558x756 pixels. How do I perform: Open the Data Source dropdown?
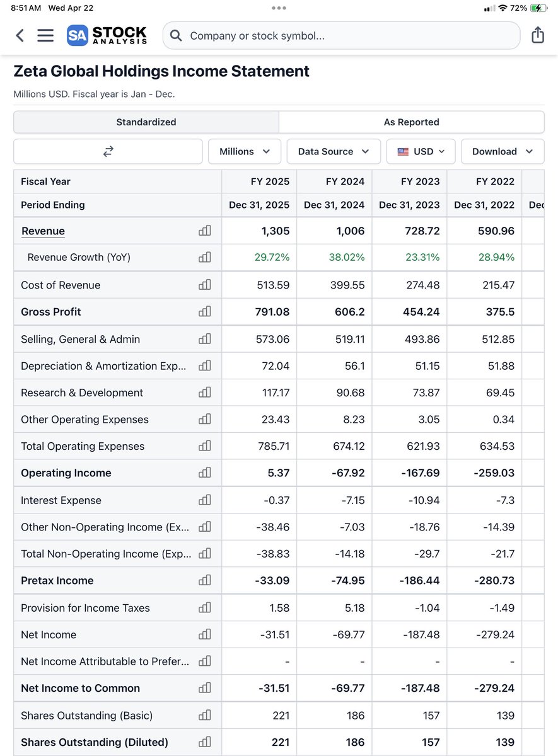(334, 151)
